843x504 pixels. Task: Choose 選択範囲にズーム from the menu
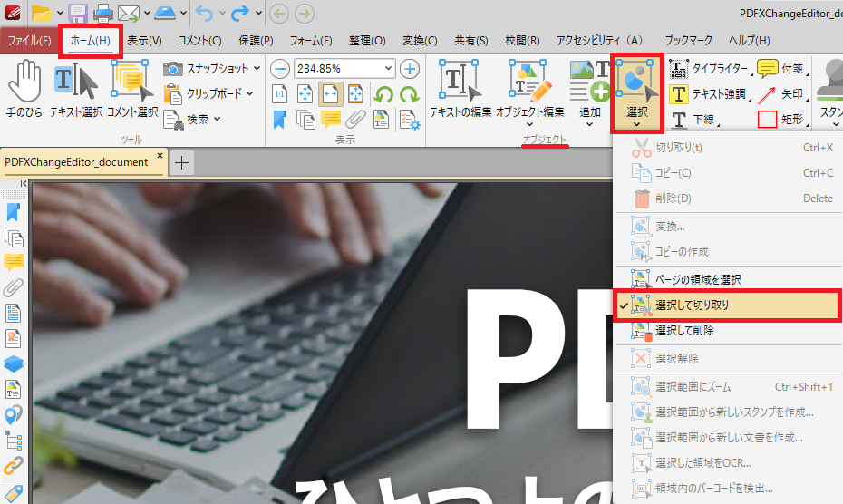(x=729, y=387)
